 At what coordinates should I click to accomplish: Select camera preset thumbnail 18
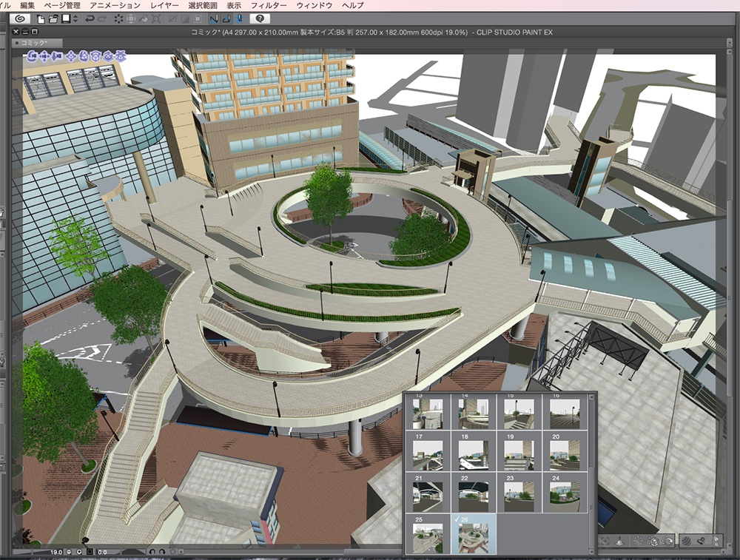[x=474, y=451]
